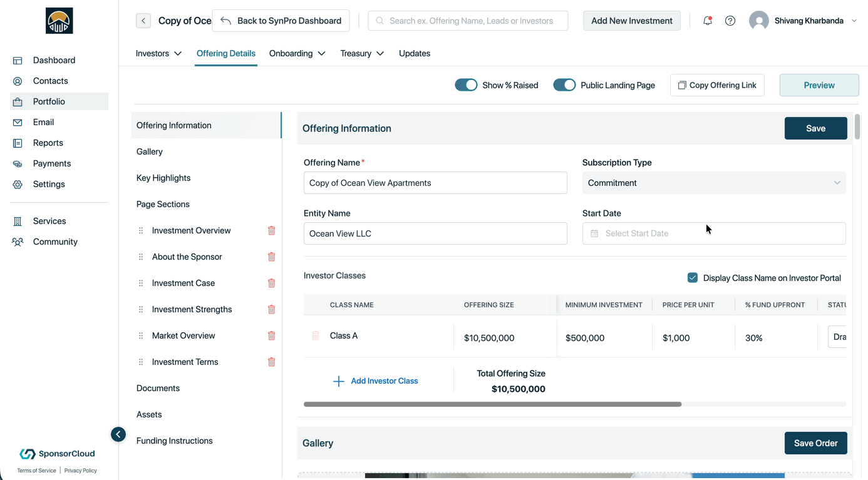Click the Preview button
The width and height of the screenshot is (868, 480).
pyautogui.click(x=819, y=85)
